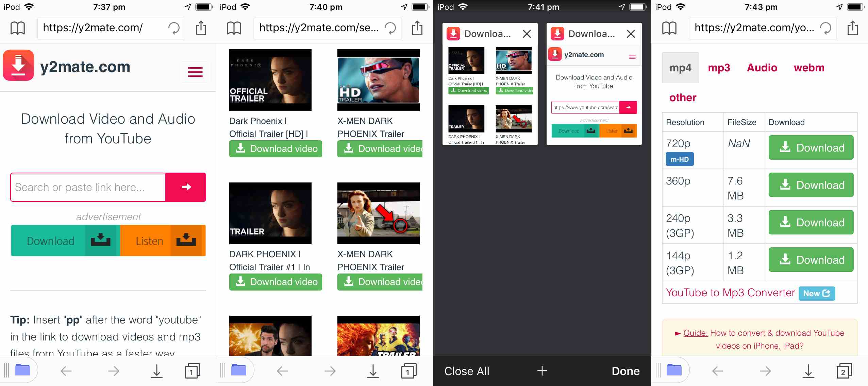
Task: Select the mp4 format tab
Action: click(x=680, y=68)
